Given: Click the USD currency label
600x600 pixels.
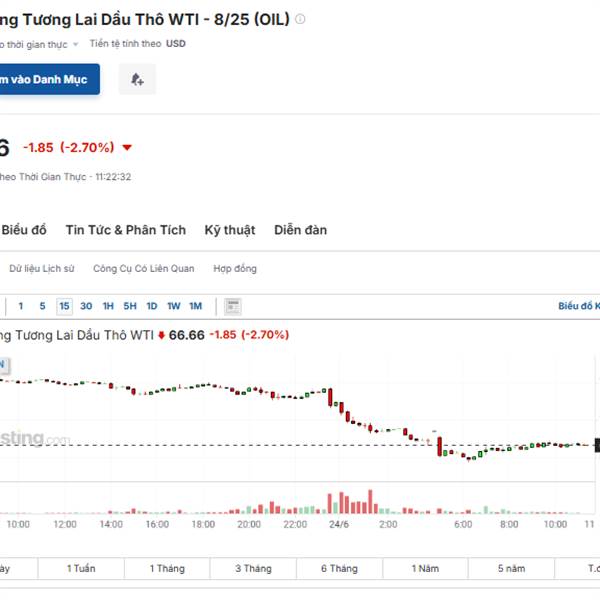Looking at the screenshot, I should pos(176,44).
